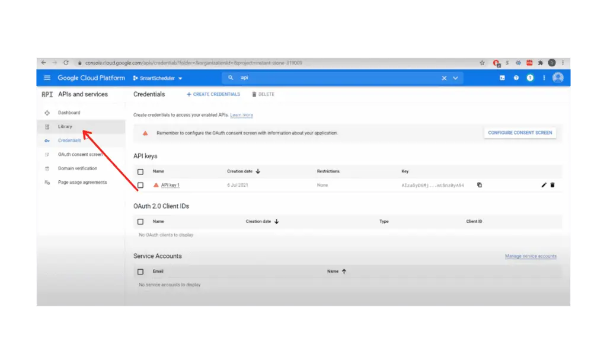Open the user account avatar

click(558, 78)
